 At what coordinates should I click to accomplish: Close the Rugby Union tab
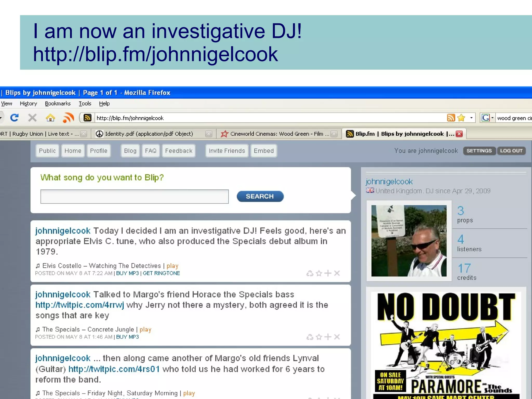click(x=84, y=134)
